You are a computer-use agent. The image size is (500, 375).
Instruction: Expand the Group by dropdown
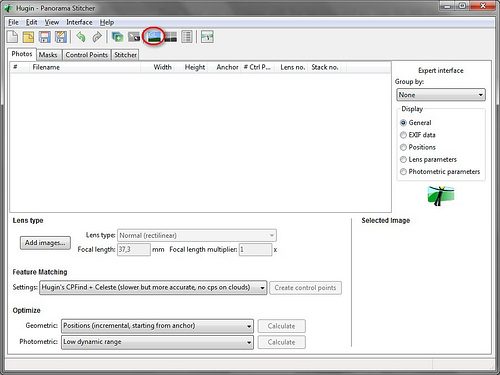tap(441, 95)
